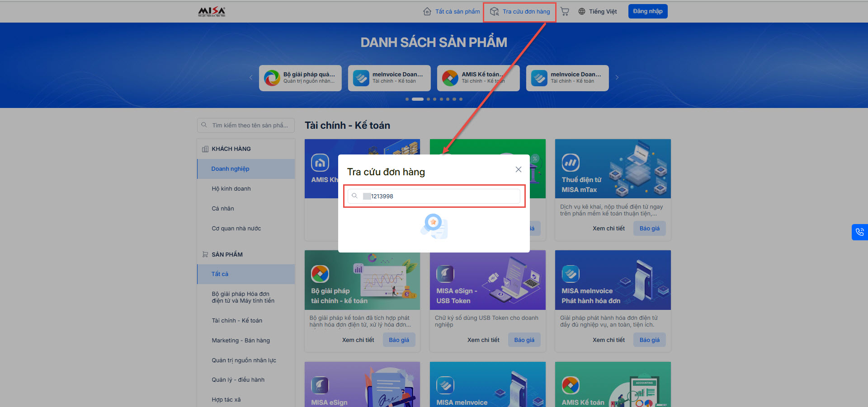Click the building icon beside KHÁCH HÀNG
Image resolution: width=868 pixels, height=407 pixels.
tap(205, 149)
